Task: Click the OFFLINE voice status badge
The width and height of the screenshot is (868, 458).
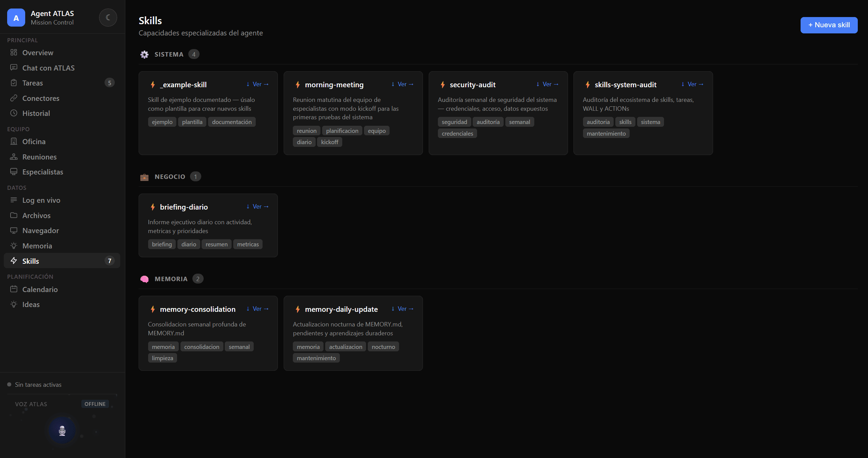Action: click(x=95, y=404)
